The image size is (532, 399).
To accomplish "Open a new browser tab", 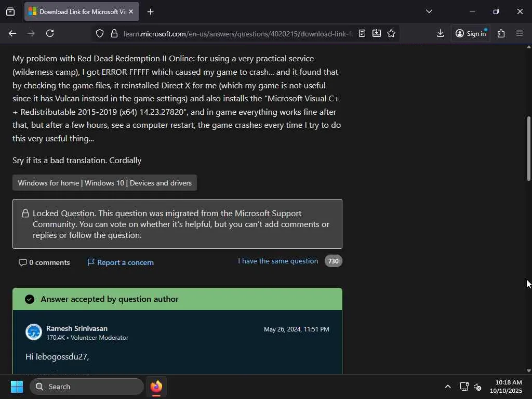I will (150, 12).
